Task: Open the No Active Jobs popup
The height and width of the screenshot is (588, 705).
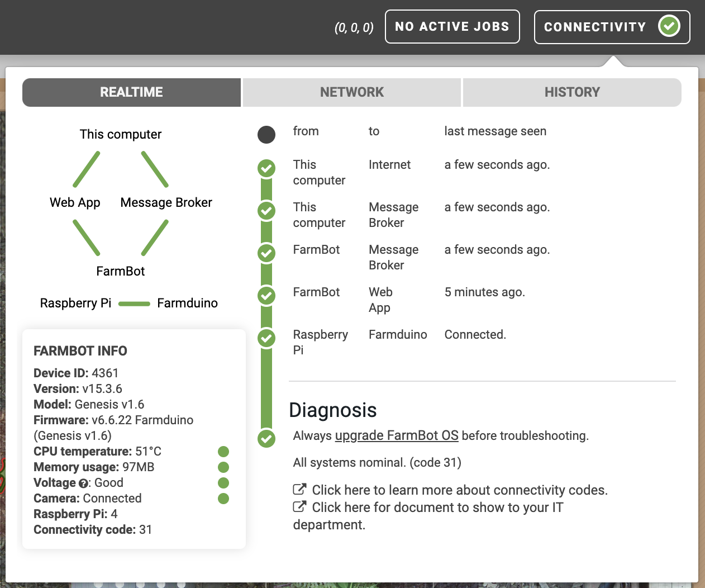Action: click(x=452, y=27)
